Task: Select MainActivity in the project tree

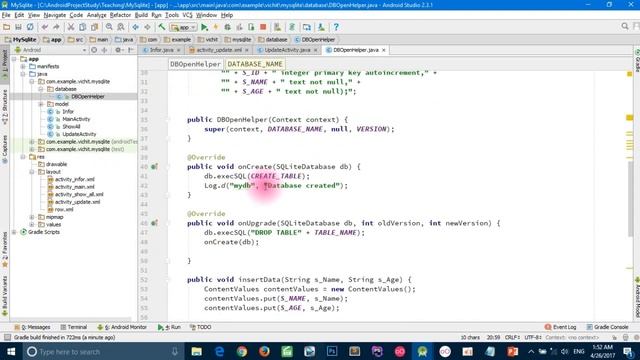Action: (76, 119)
